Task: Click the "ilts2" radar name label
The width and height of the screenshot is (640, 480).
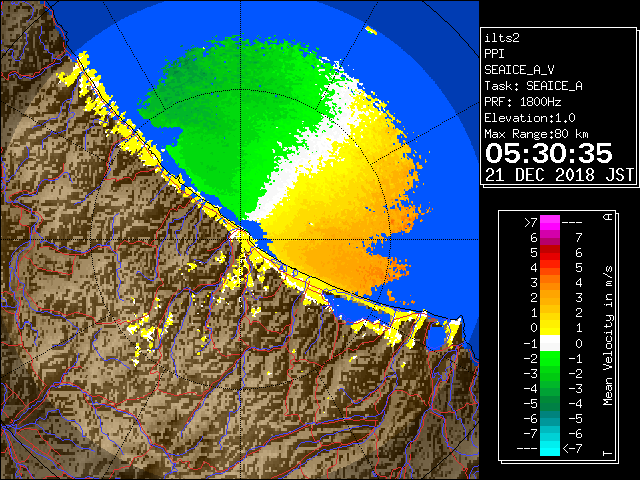Action: pyautogui.click(x=502, y=38)
